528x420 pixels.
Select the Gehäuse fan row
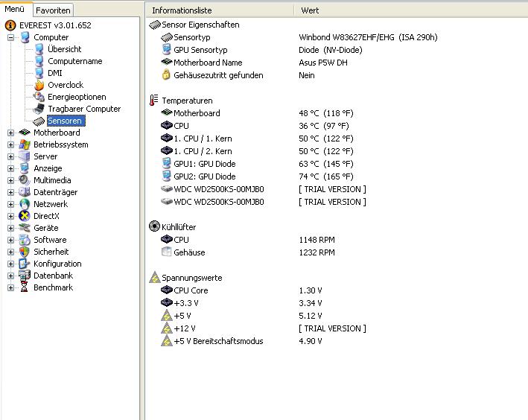248,252
